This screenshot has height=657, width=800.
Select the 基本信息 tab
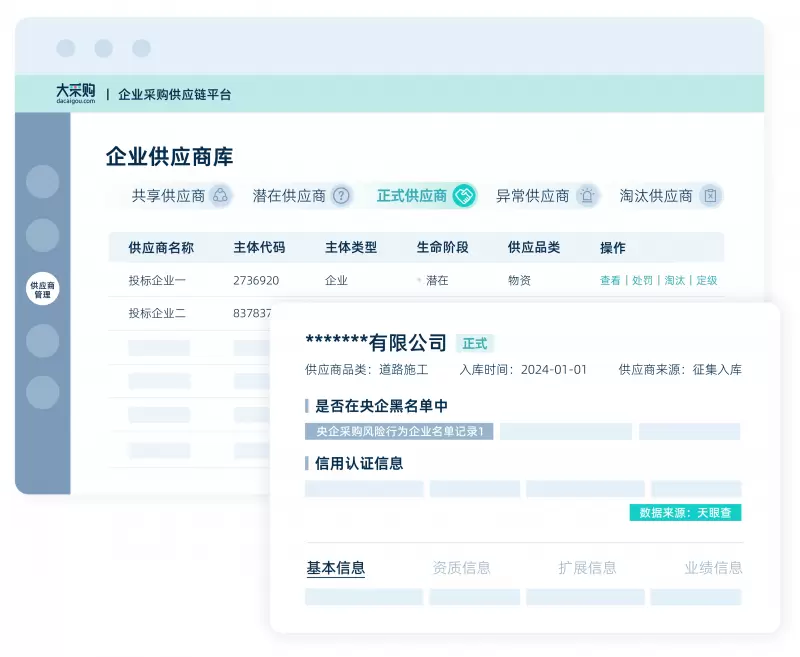(335, 568)
